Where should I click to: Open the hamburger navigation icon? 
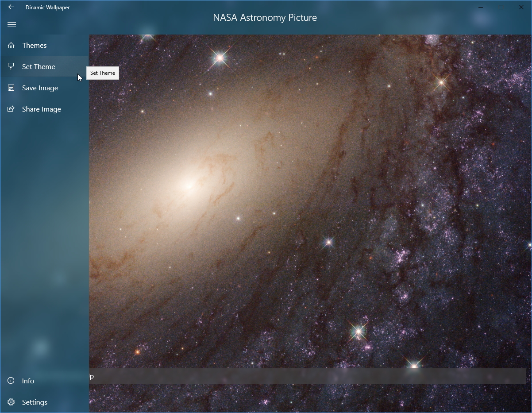pos(12,24)
